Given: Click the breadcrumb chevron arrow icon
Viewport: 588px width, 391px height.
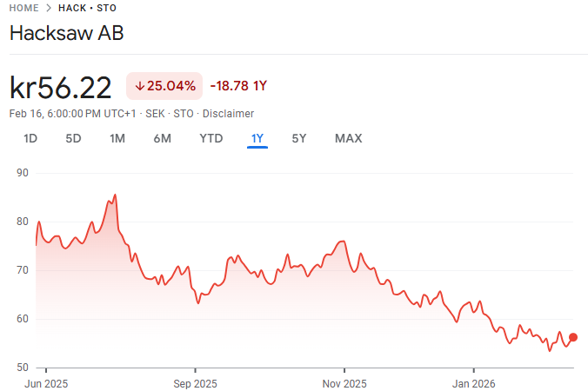Looking at the screenshot, I should point(49,8).
